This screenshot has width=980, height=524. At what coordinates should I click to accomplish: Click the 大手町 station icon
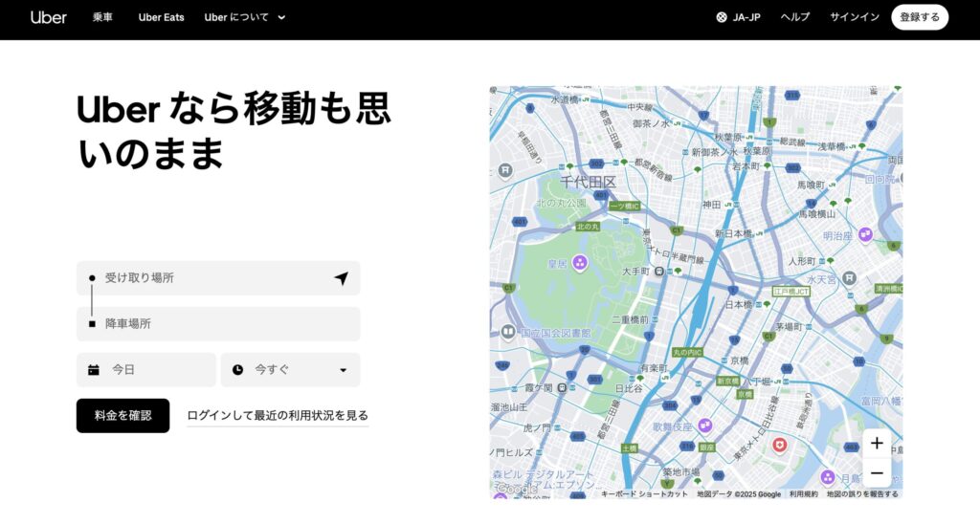[x=658, y=271]
